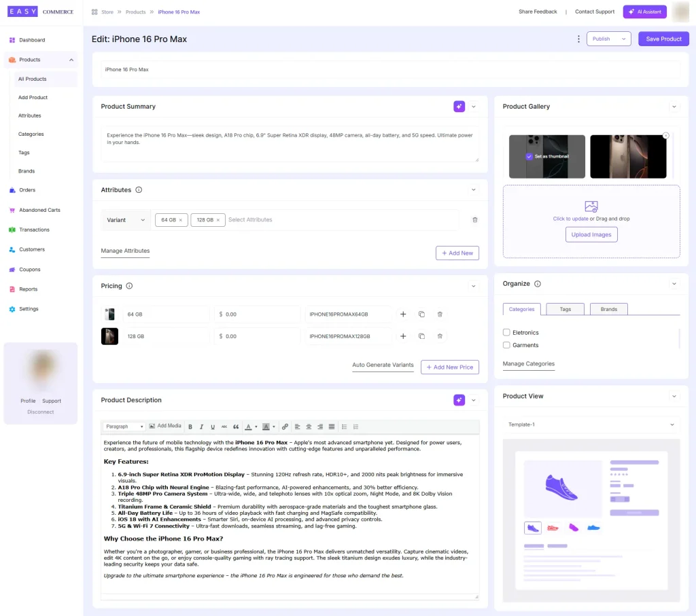The image size is (696, 616).
Task: Open the Customers section
Action: pos(31,249)
